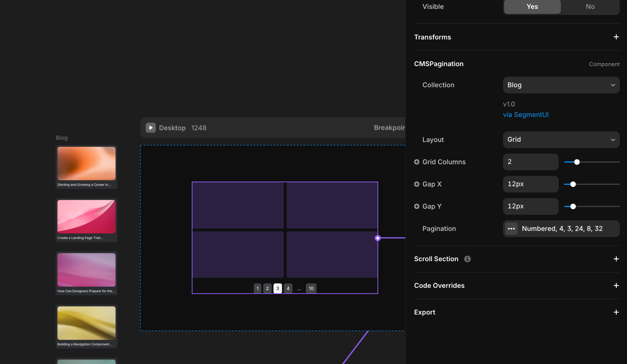Click the Desktop preview play icon
The height and width of the screenshot is (364, 627).
(x=150, y=128)
